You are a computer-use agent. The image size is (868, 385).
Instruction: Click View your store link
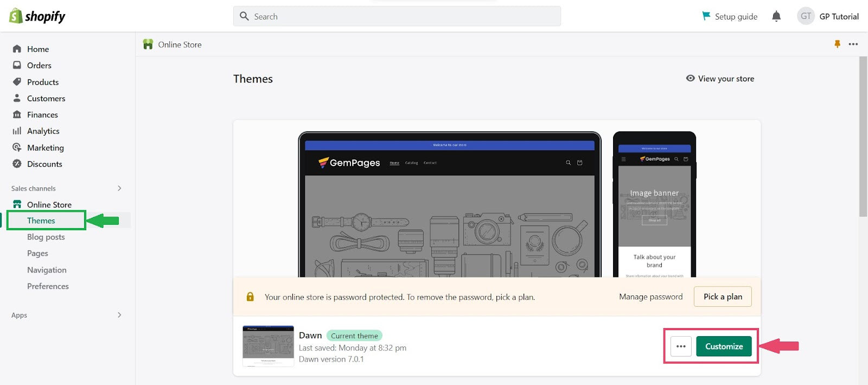pos(726,78)
